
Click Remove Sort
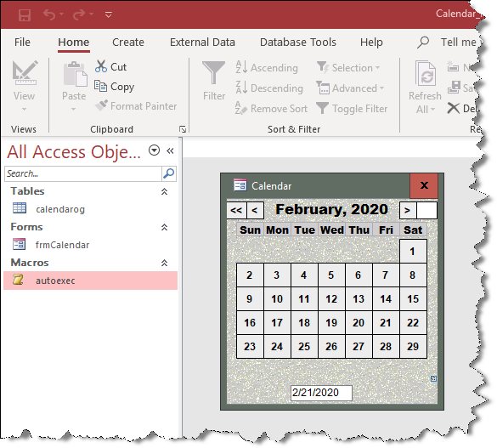[271, 109]
